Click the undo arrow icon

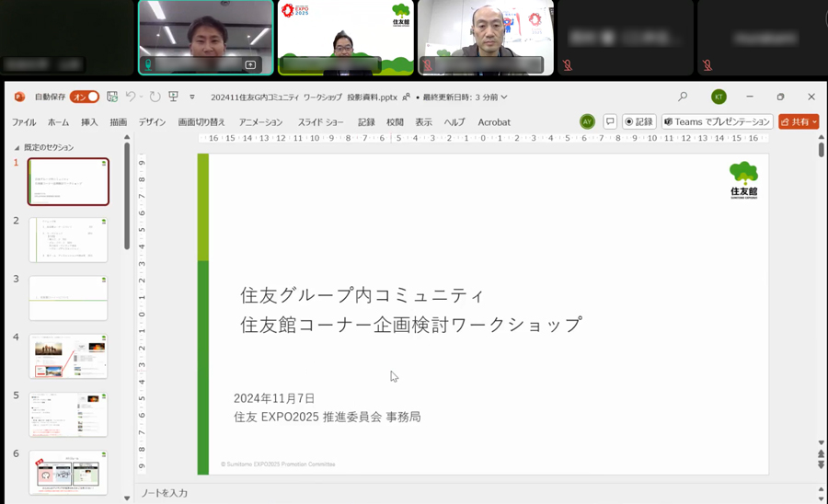point(130,96)
